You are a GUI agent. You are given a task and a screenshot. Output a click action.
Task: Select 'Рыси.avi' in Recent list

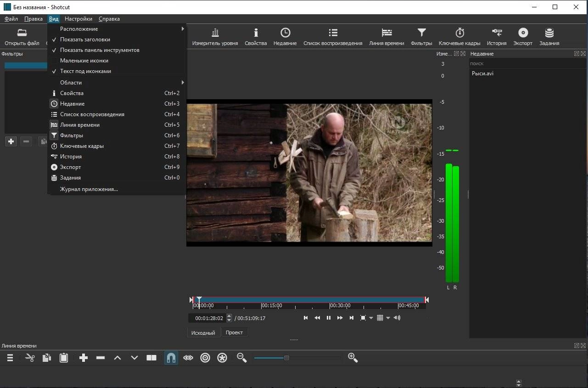coord(482,73)
